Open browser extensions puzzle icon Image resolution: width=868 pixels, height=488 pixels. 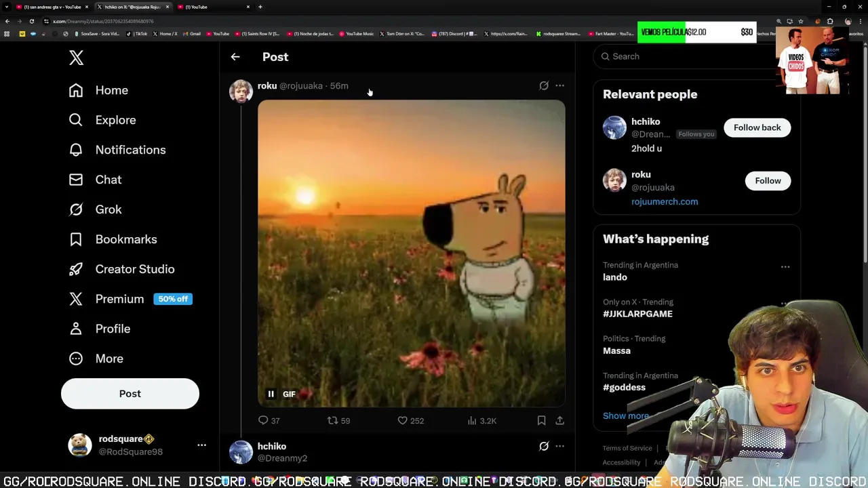[x=830, y=21]
